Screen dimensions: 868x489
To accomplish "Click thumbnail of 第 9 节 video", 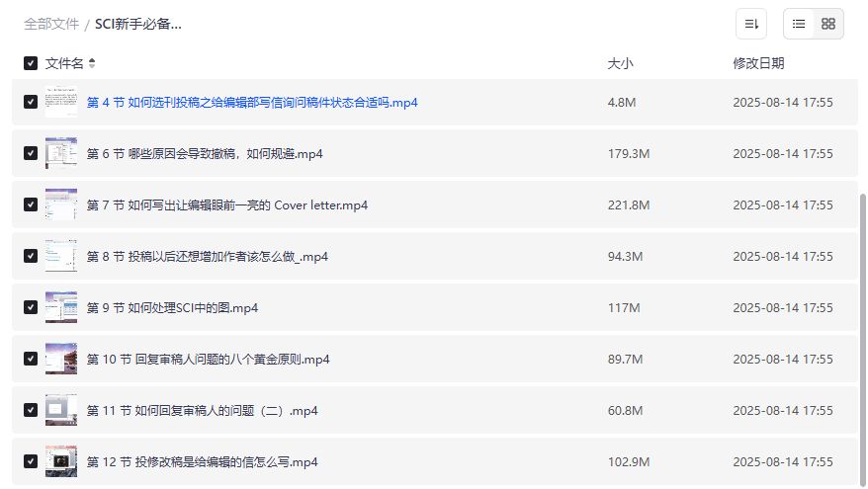I will 61,307.
